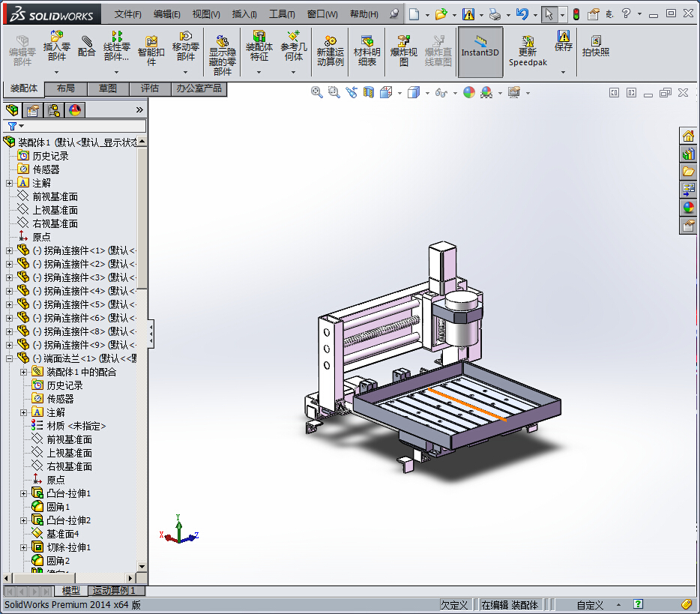Click Zoom to Fit icon
Image resolution: width=700 pixels, height=614 pixels.
(x=316, y=92)
